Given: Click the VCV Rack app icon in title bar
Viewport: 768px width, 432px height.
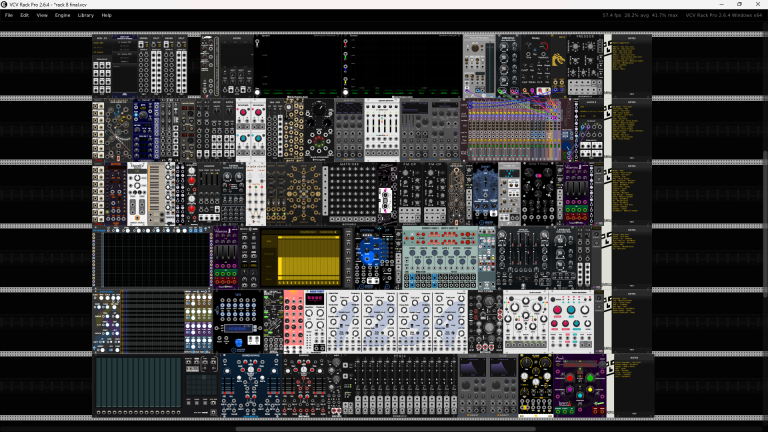Looking at the screenshot, I should (4, 4).
